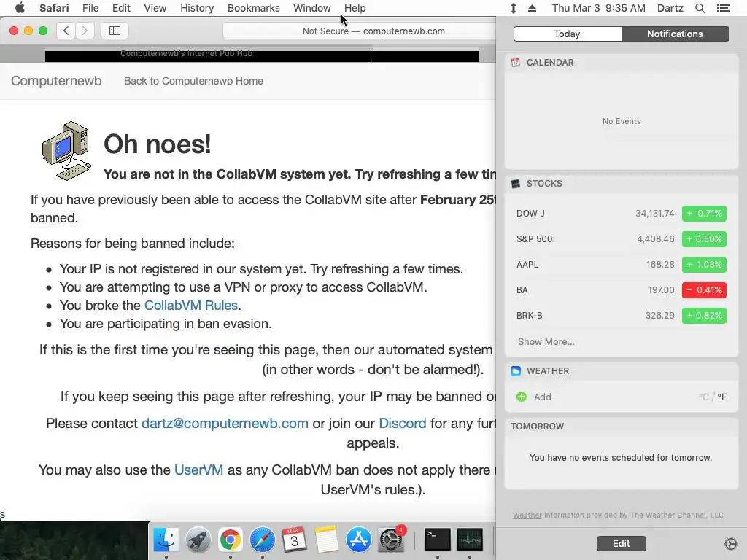Viewport: 747px width, 560px height.
Task: Open System Preferences from the Dock
Action: tap(391, 540)
